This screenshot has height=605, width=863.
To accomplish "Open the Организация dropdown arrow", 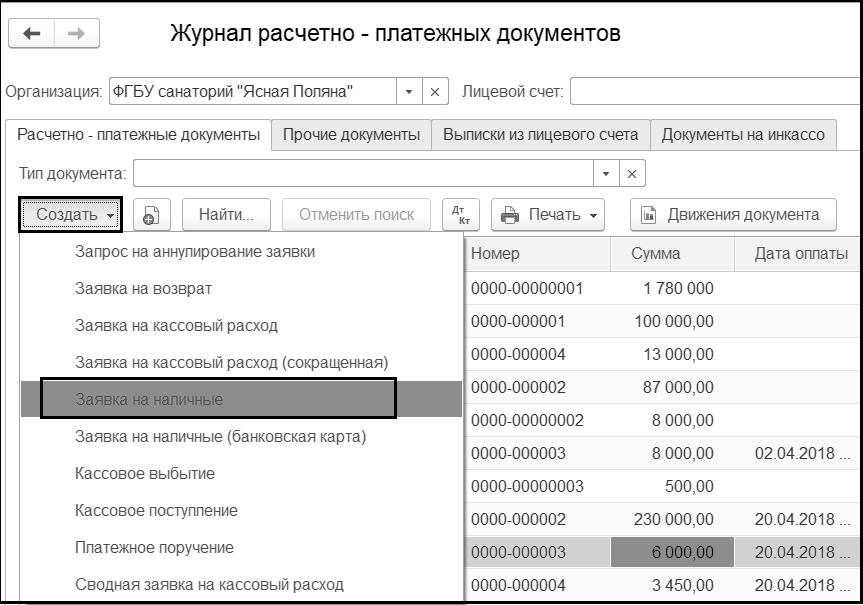I will [409, 91].
